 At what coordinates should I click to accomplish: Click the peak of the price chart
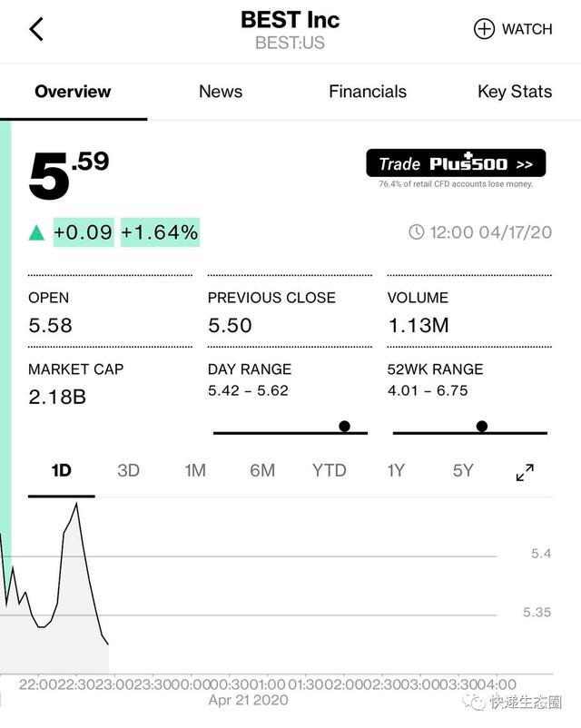(x=76, y=504)
